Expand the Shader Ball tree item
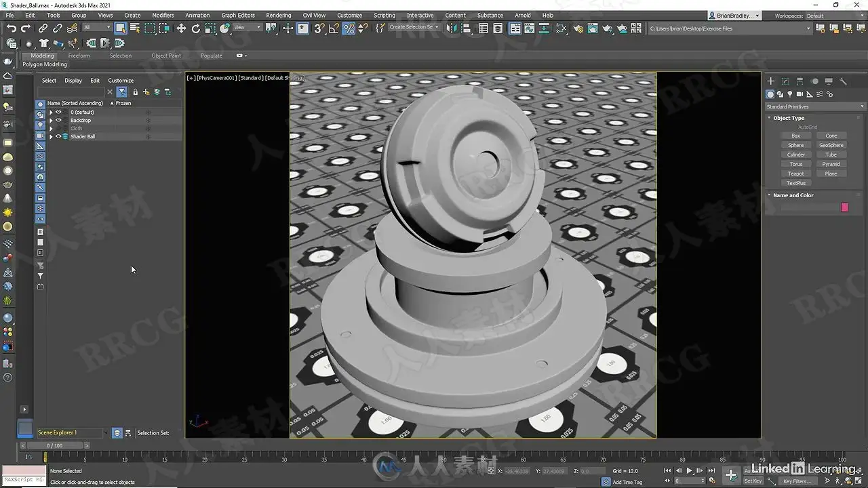Screen dimensions: 868x488 tap(51, 136)
